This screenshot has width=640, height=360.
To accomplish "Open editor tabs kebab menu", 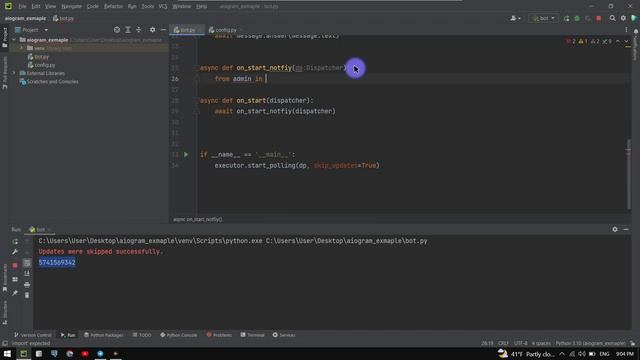I will (x=626, y=30).
